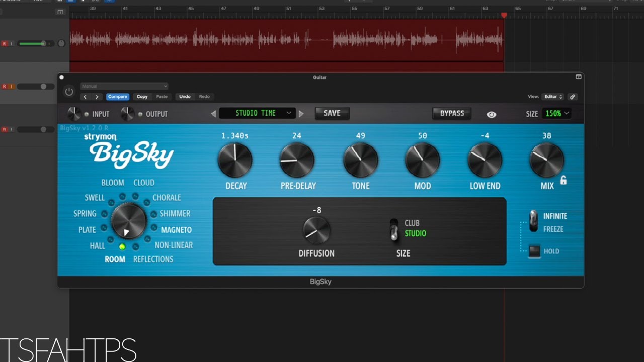Click the Pre-Delay knob

[x=297, y=160]
